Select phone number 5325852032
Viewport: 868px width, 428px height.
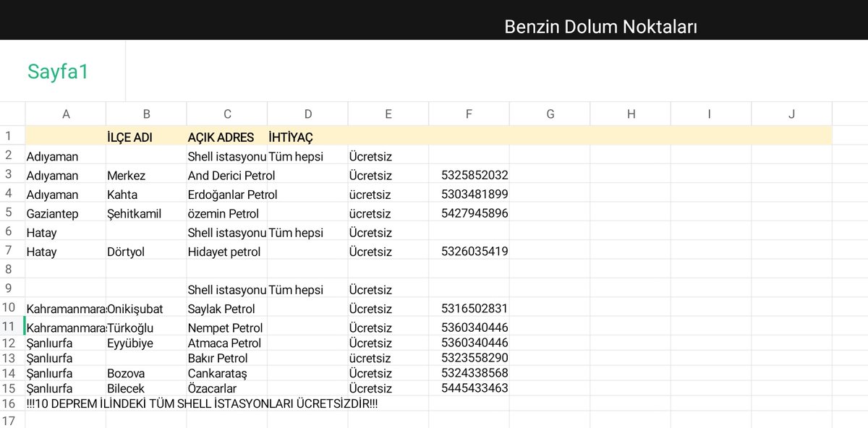(469, 175)
